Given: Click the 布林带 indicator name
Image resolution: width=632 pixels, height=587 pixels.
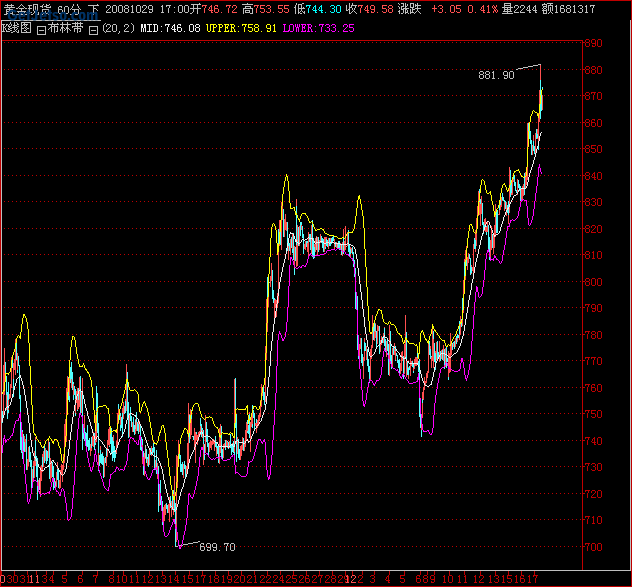Looking at the screenshot, I should coord(65,28).
